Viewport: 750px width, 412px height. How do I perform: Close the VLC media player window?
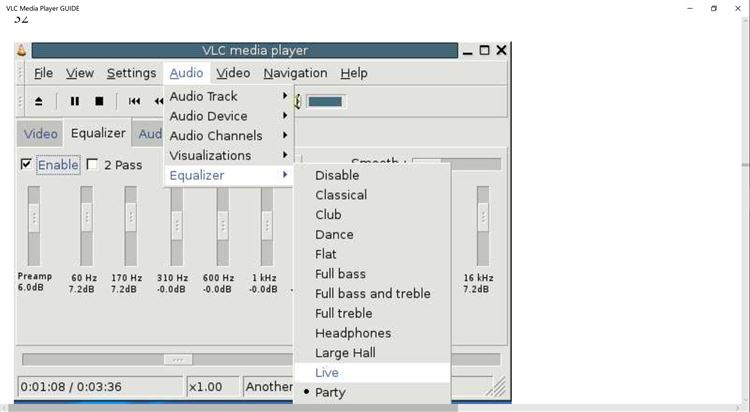tap(501, 50)
